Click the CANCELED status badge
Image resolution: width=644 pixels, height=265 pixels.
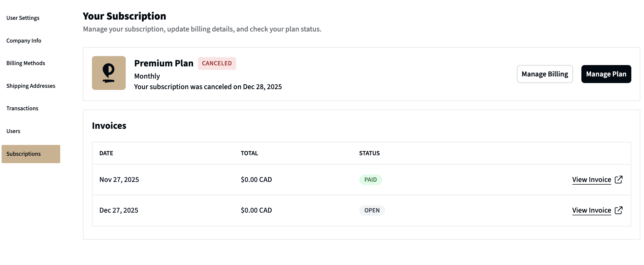click(x=217, y=63)
